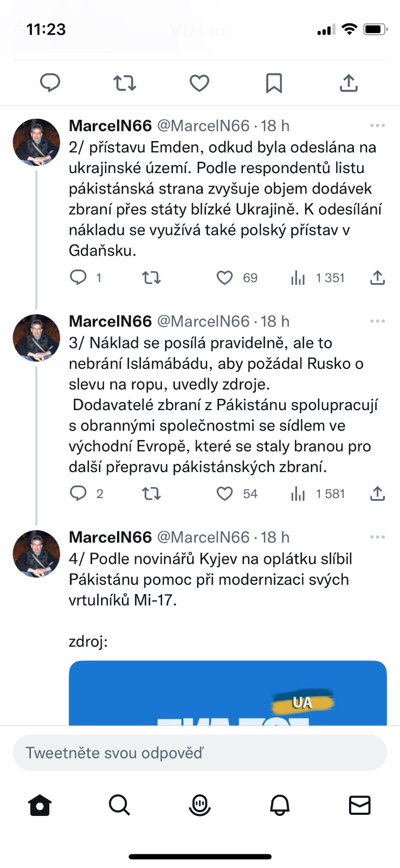Open Spaces microphone tab

click(199, 806)
